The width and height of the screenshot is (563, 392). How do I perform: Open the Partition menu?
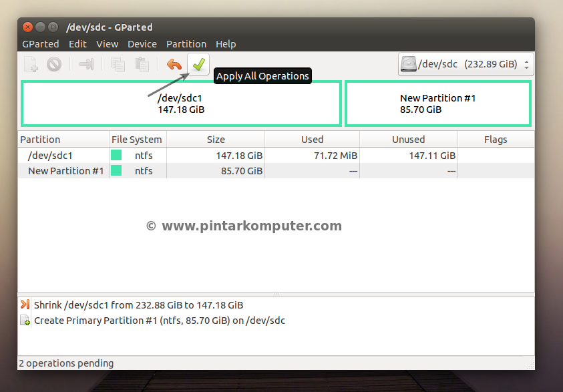pos(186,44)
